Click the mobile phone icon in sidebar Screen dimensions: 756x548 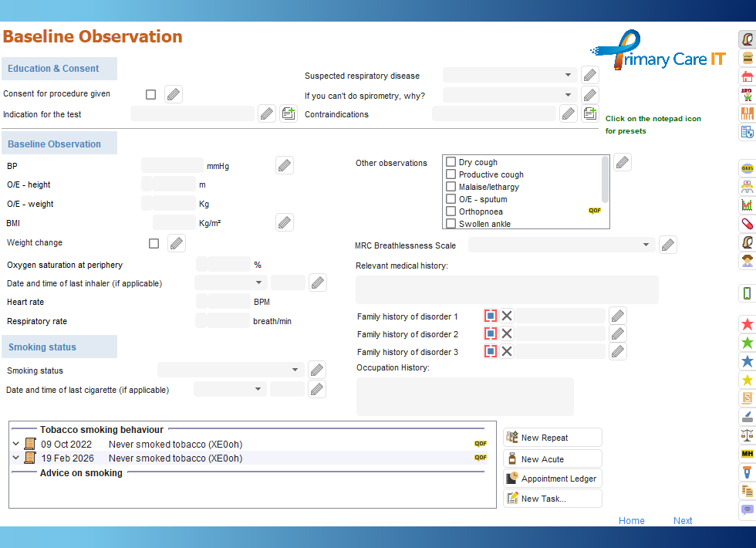tap(746, 293)
